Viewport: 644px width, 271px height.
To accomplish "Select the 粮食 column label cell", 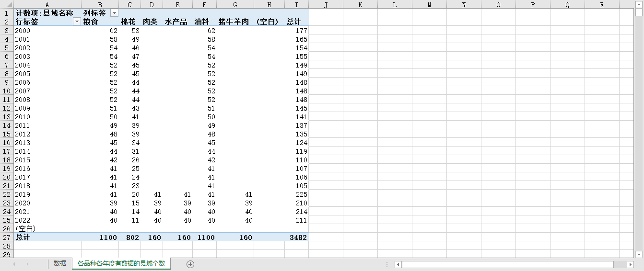I will 100,22.
